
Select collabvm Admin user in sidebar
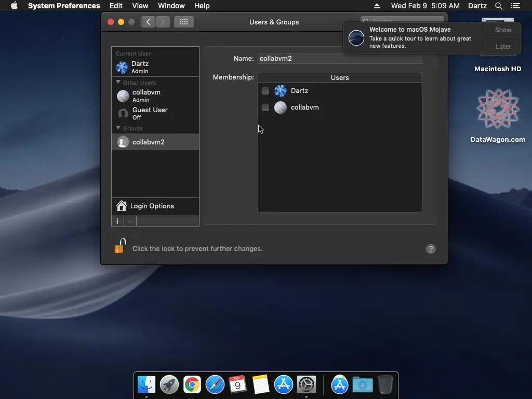click(x=155, y=96)
